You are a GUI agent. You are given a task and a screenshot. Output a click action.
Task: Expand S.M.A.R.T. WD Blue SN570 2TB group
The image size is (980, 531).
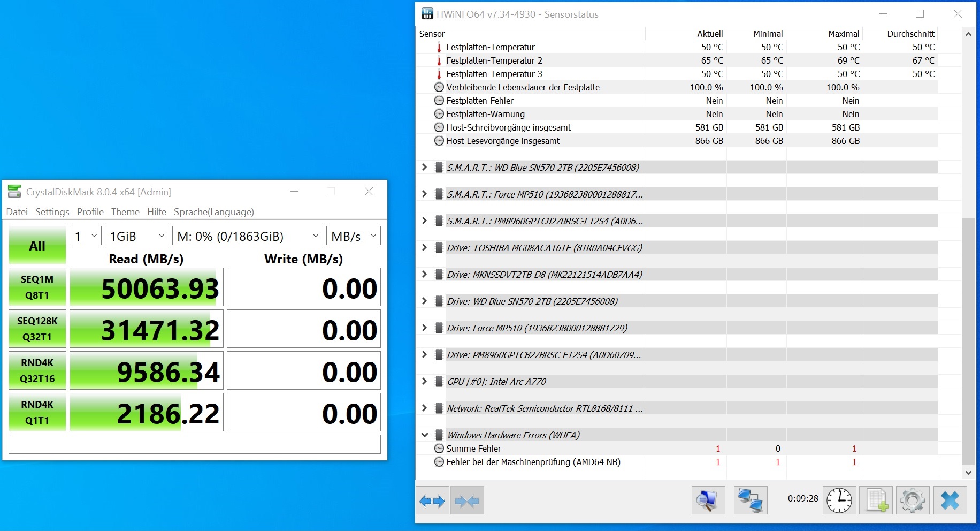pyautogui.click(x=425, y=167)
